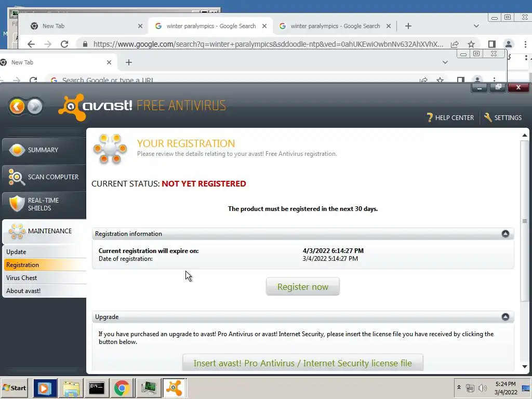Insert avast! Pro Antivirus license file
This screenshot has height=399, width=532.
(303, 363)
